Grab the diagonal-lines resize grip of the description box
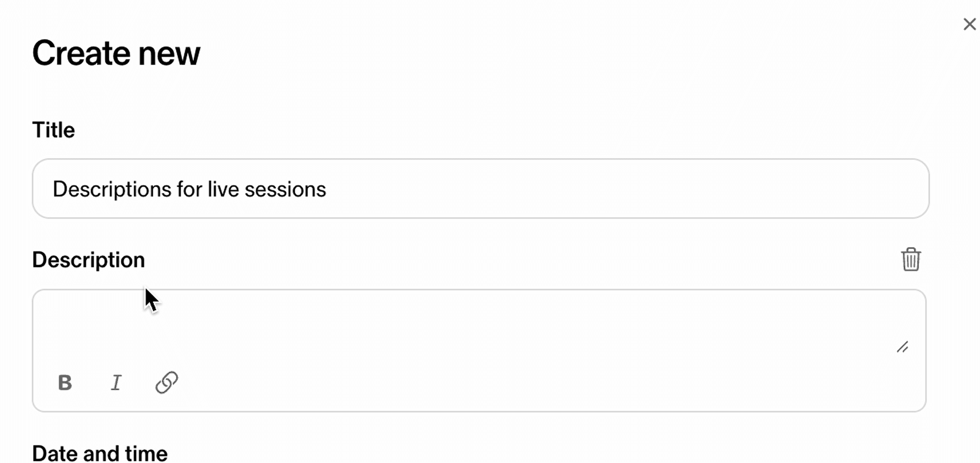This screenshot has height=463, width=980. click(x=902, y=347)
